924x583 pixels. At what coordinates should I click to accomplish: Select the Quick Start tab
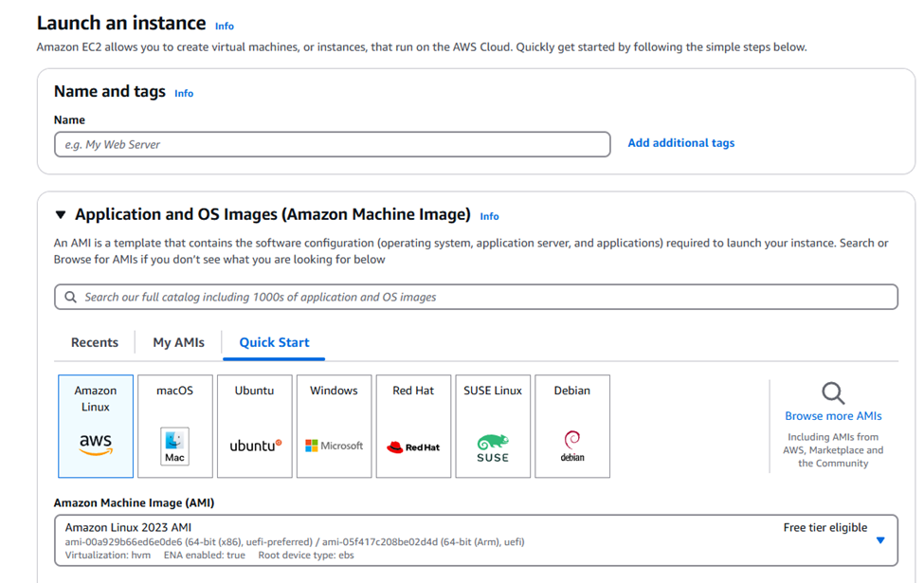(x=274, y=342)
